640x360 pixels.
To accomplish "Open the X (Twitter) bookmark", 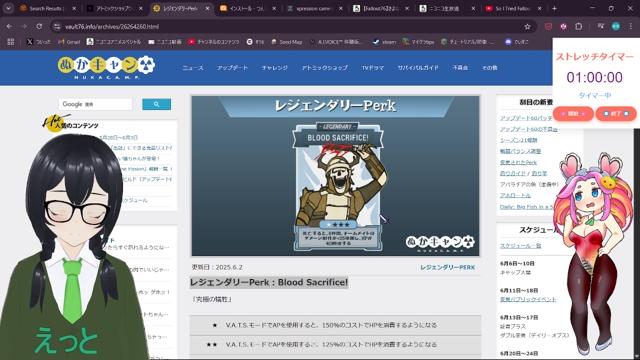I will coord(39,42).
